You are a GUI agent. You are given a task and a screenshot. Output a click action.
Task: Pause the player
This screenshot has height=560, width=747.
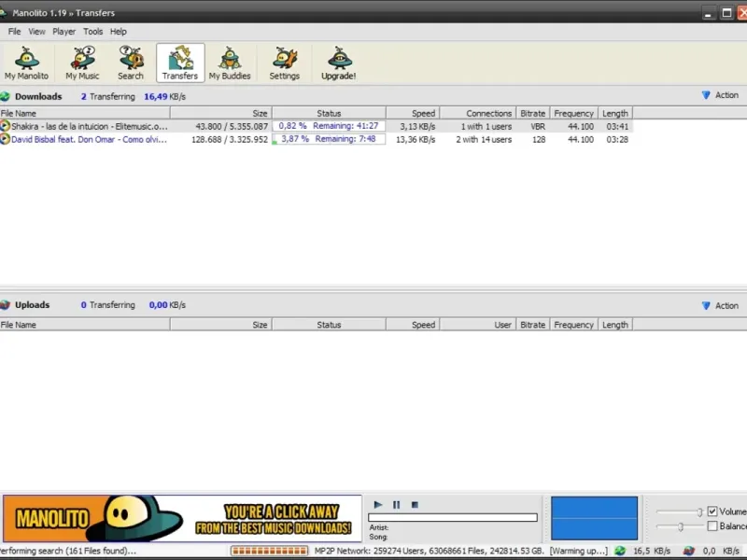tap(396, 504)
